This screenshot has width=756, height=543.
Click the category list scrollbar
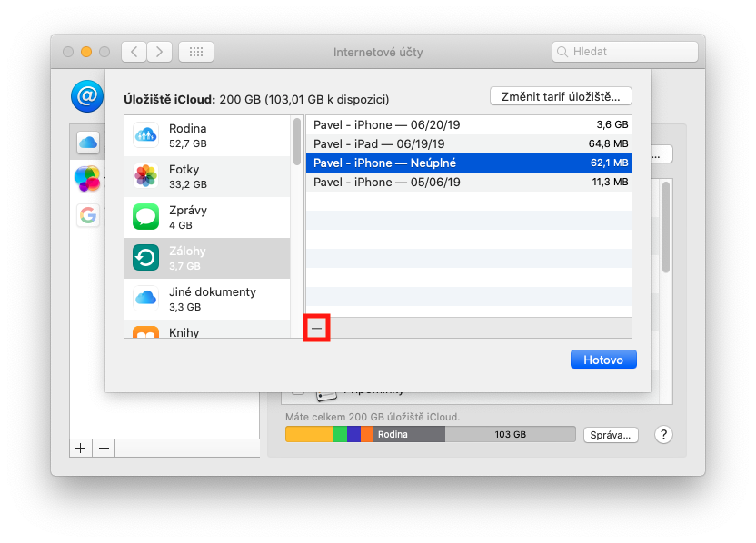click(x=297, y=143)
